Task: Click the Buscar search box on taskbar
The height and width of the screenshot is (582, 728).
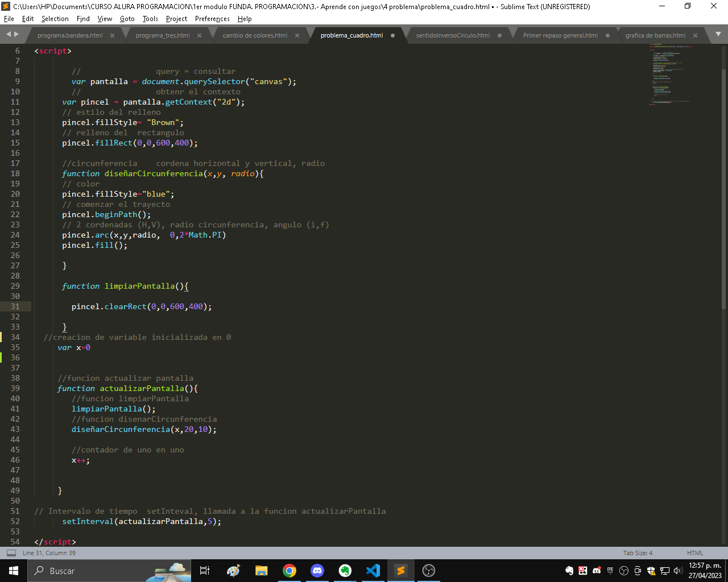Action: point(109,571)
